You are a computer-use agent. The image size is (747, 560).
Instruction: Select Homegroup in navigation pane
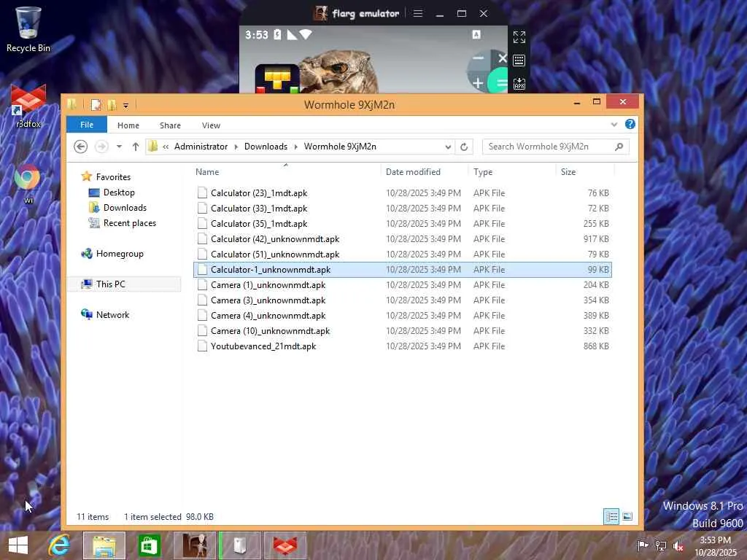[x=120, y=254]
